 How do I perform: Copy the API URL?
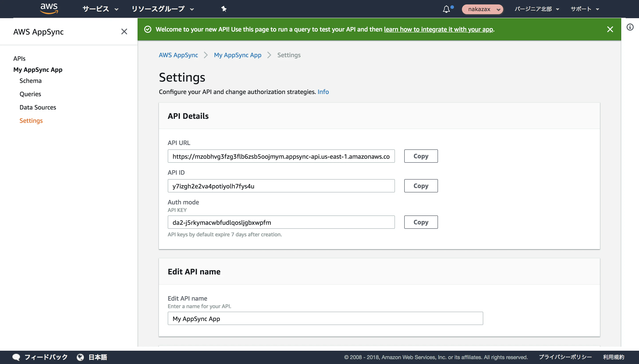421,156
